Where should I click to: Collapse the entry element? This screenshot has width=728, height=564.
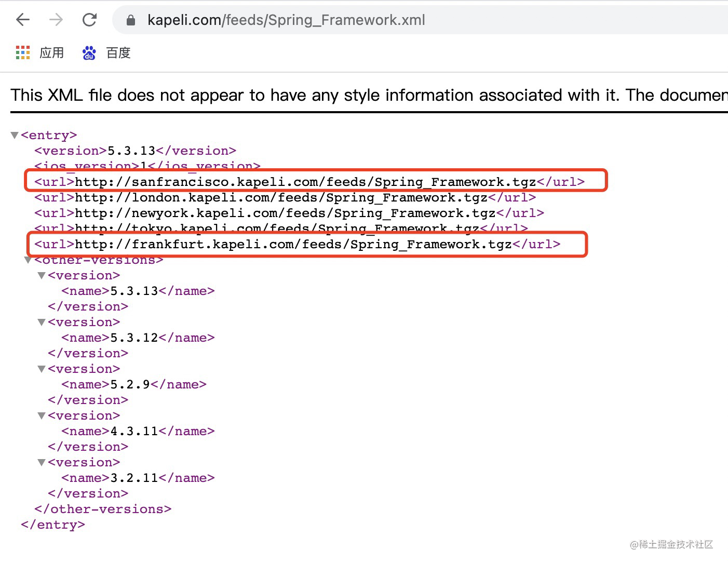tap(14, 135)
